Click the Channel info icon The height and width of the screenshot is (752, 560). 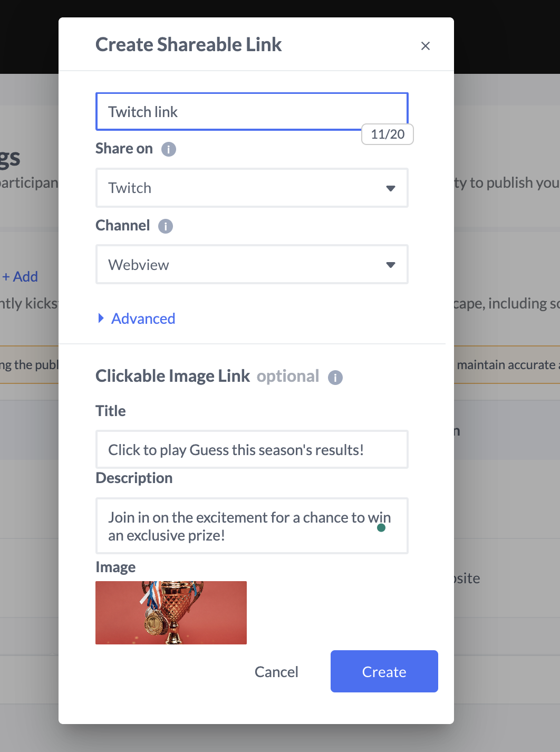tap(166, 226)
